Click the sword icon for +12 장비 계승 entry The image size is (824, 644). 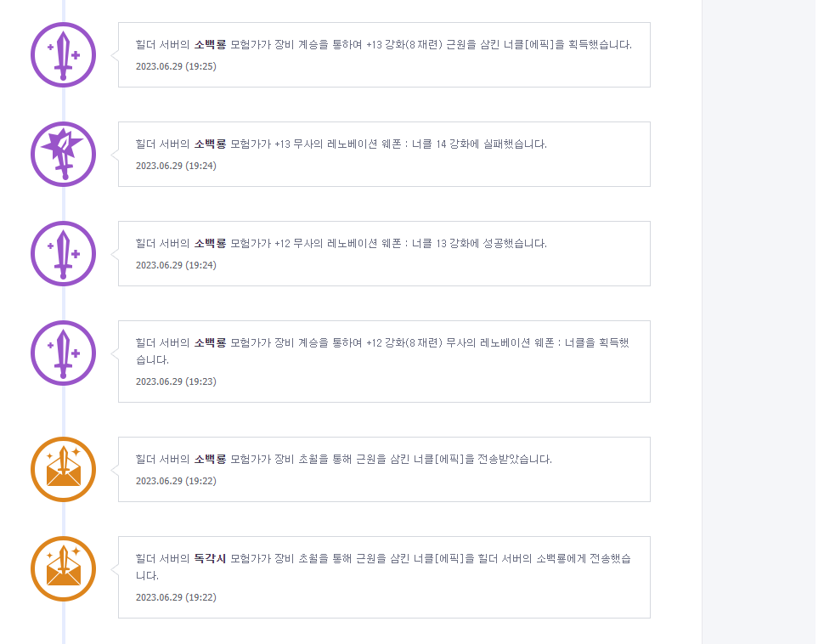coord(63,353)
